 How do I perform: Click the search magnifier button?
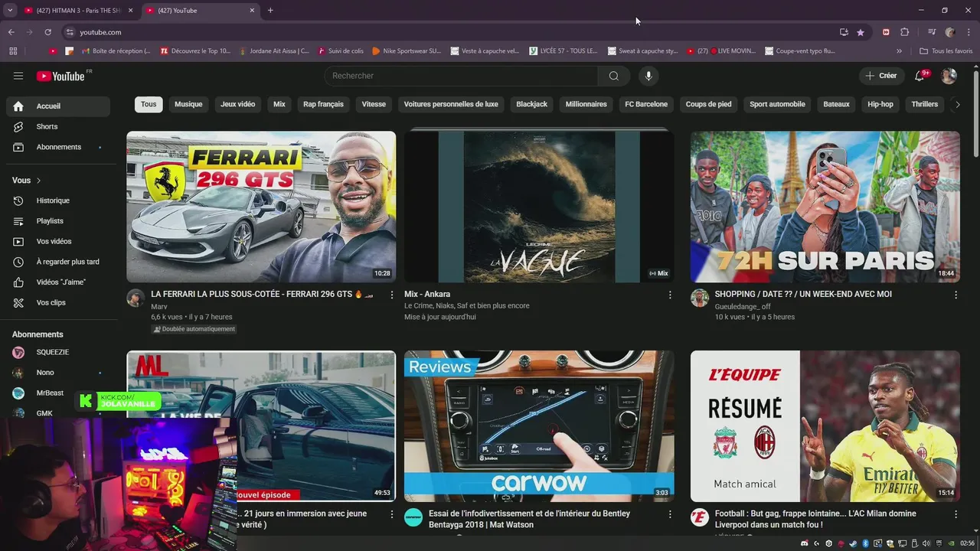[x=614, y=76]
